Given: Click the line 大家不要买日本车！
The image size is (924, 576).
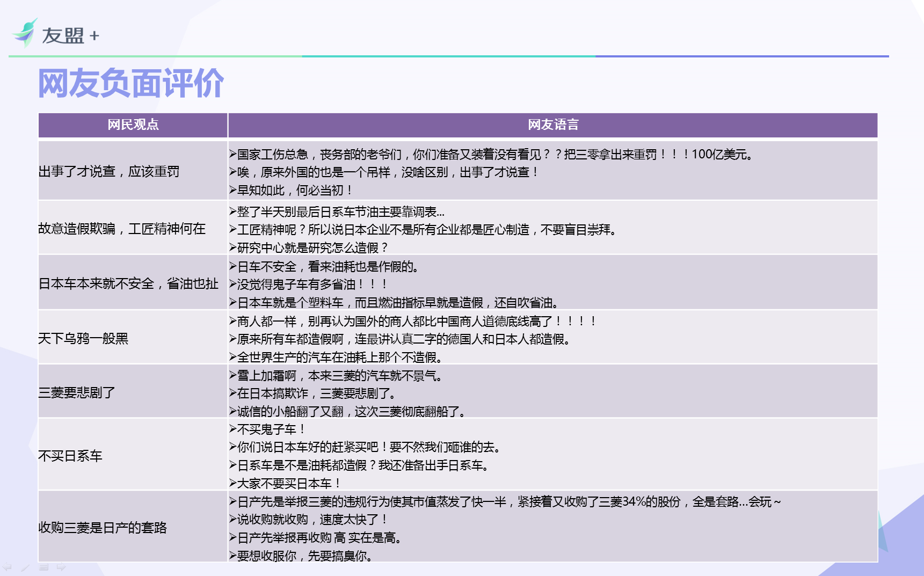Looking at the screenshot, I should [285, 484].
